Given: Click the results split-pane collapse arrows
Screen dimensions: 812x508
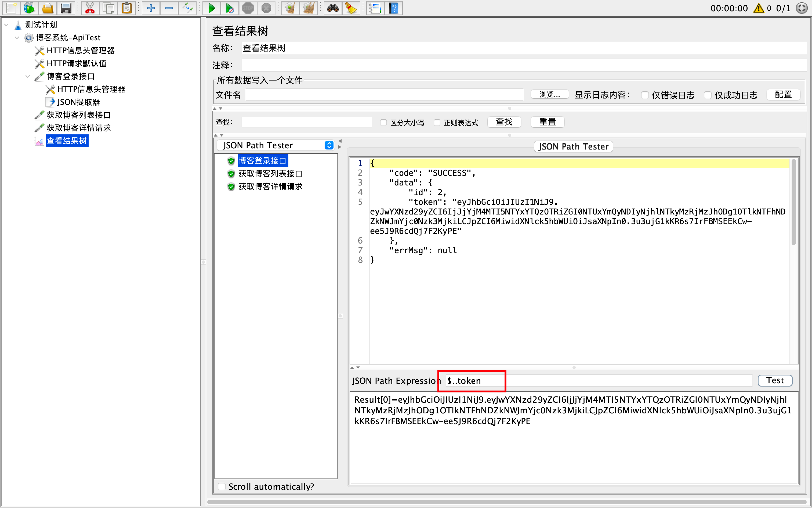Looking at the screenshot, I should (340, 144).
